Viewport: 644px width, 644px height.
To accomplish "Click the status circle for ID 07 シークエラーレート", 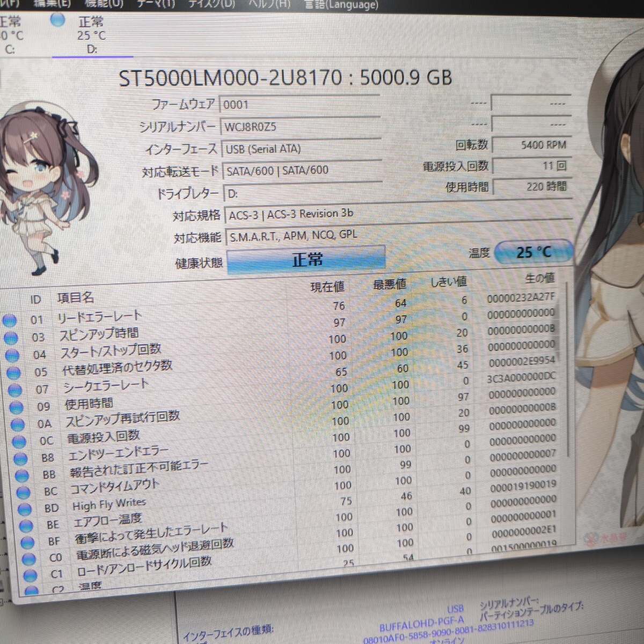I will coord(14,390).
